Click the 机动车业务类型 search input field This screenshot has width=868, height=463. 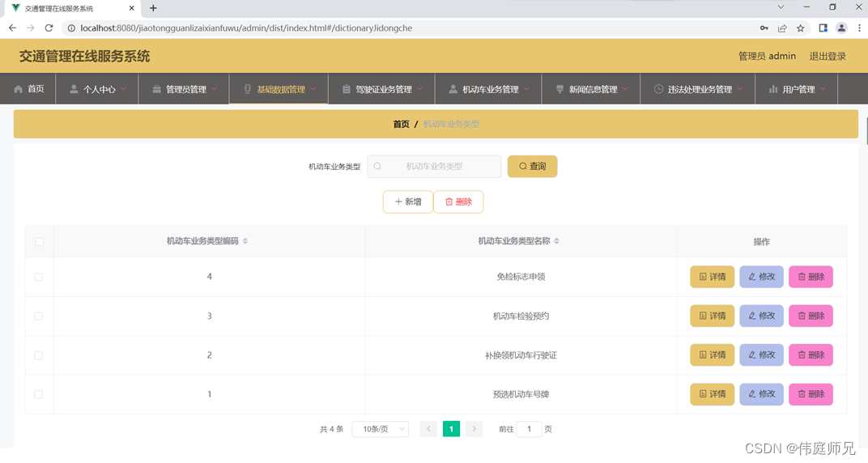(x=435, y=167)
